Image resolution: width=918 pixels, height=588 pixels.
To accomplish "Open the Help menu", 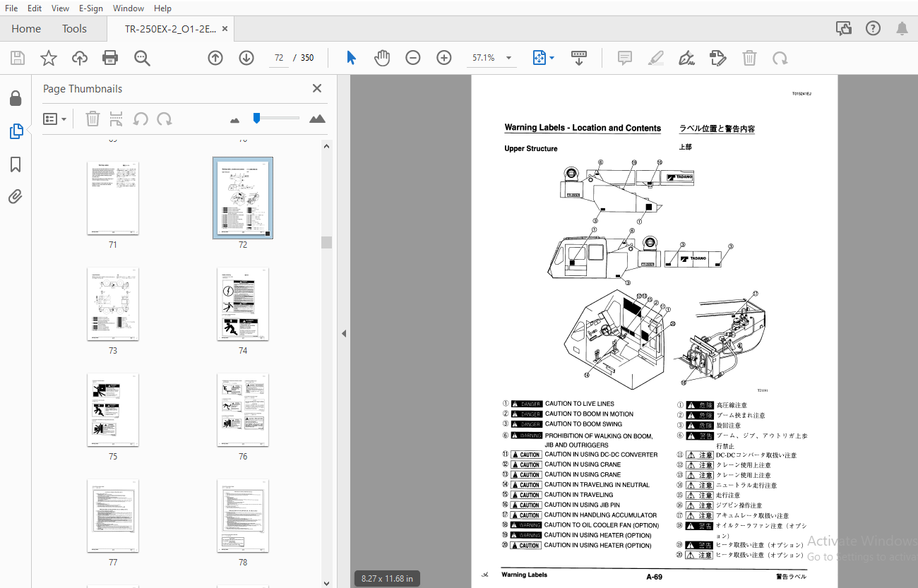I will pyautogui.click(x=162, y=8).
